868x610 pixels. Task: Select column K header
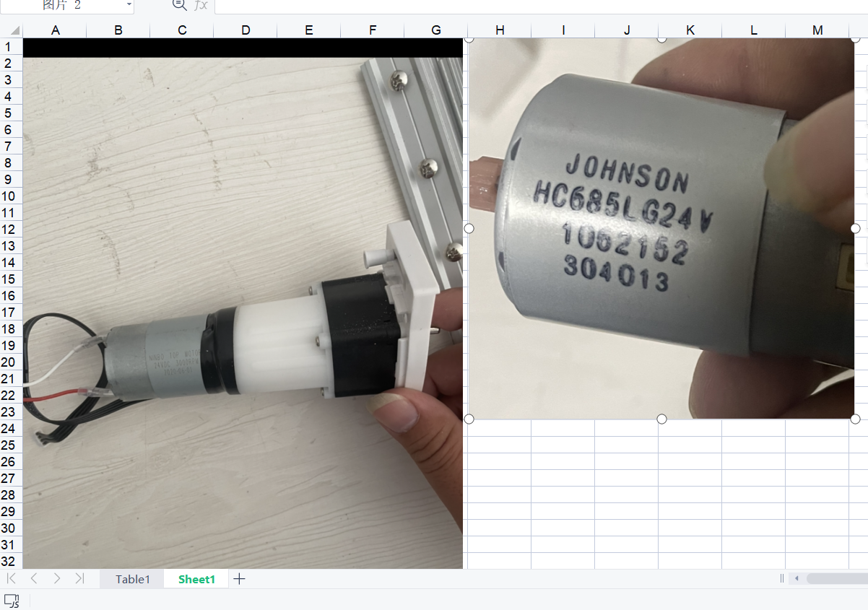pos(690,30)
